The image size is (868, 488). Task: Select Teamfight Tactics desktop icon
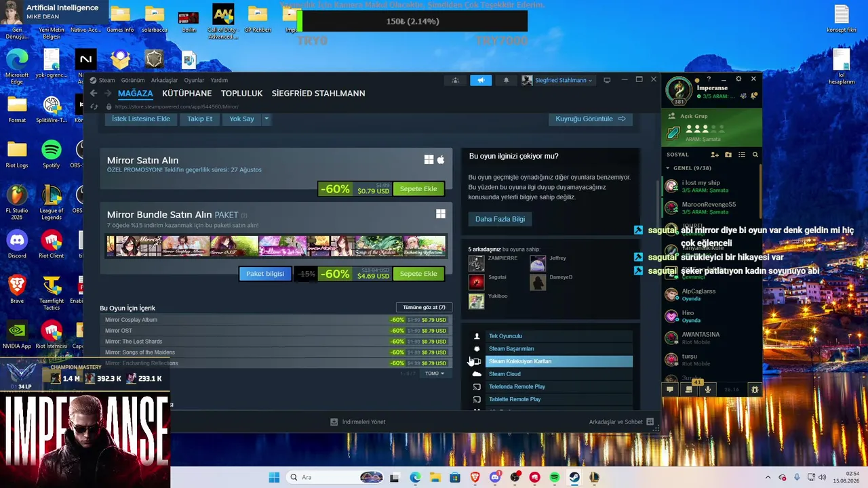pos(52,292)
